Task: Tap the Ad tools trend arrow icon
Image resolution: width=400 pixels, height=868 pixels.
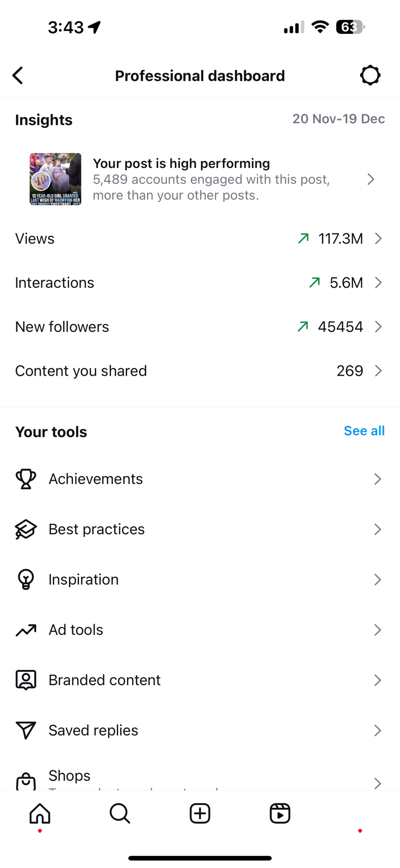Action: coord(26,630)
